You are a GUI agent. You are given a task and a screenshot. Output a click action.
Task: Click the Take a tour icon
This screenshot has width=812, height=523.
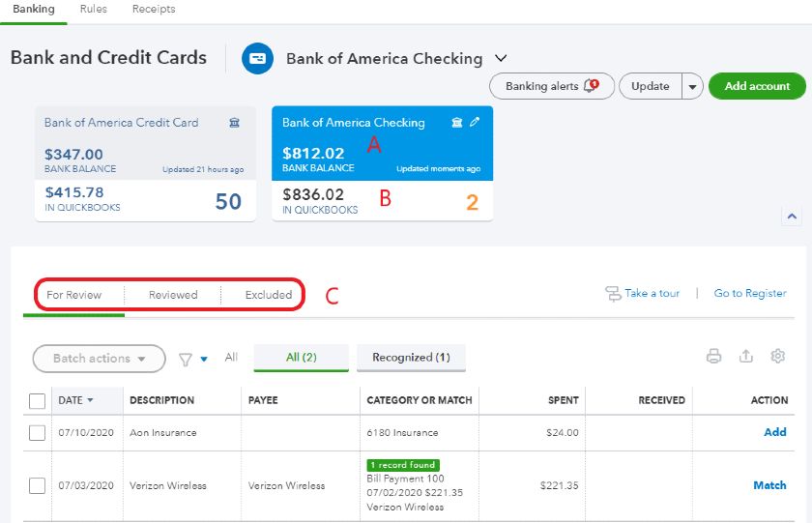[x=613, y=294]
